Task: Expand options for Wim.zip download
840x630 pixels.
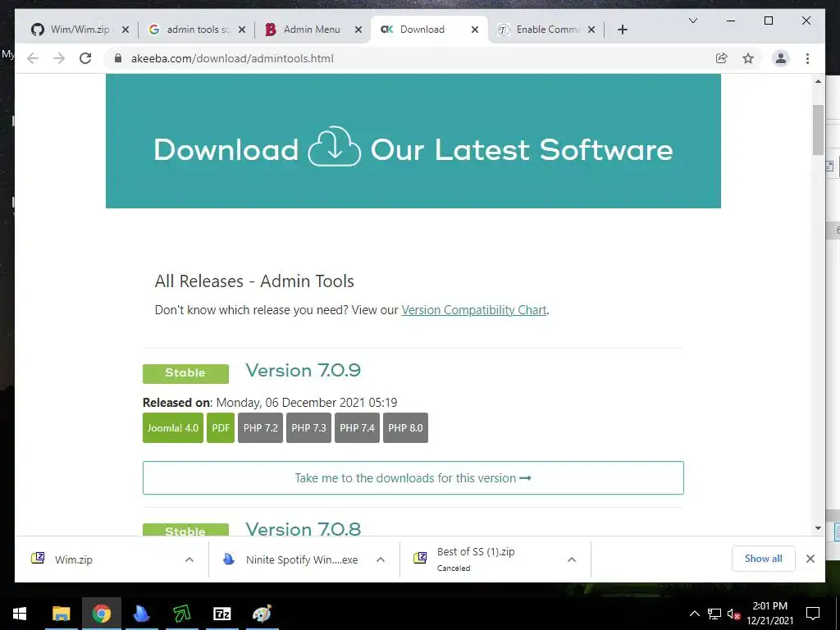Action: pos(189,559)
